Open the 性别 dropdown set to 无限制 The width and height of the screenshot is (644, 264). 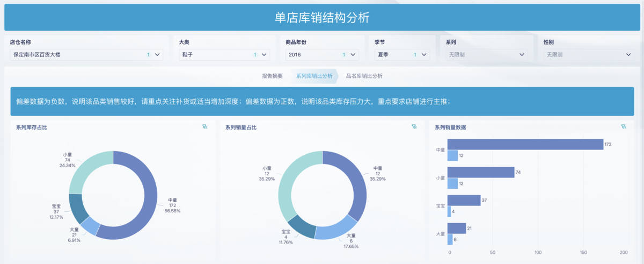click(x=589, y=55)
